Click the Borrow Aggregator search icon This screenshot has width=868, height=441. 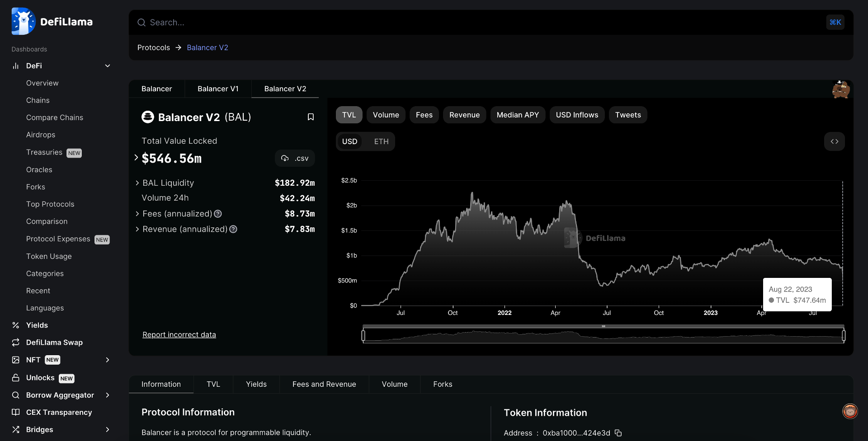click(x=16, y=395)
